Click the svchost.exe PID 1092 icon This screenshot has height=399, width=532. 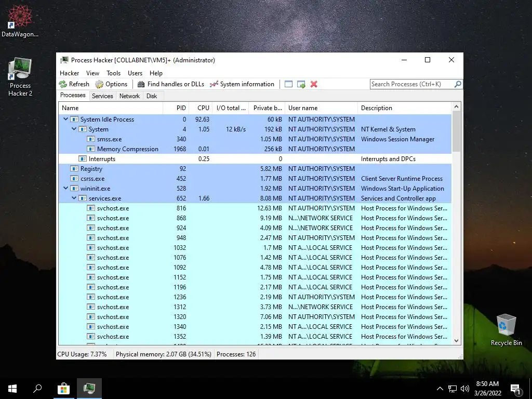pos(90,268)
